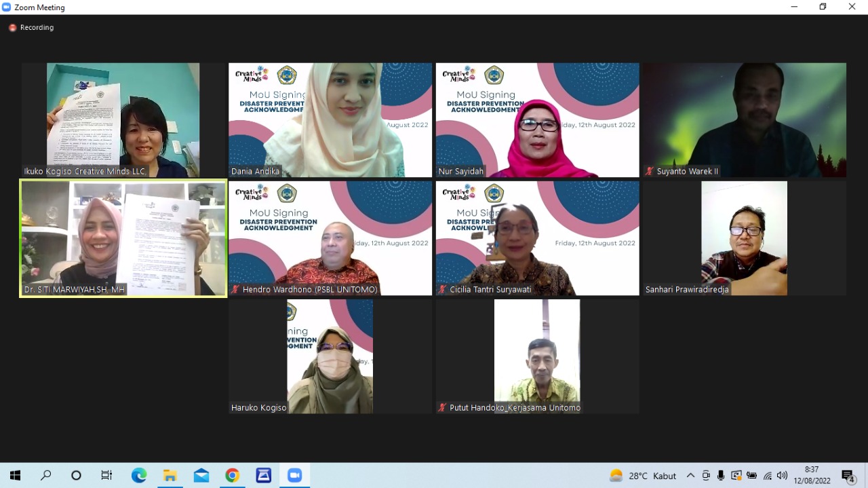This screenshot has height=488, width=868.
Task: Open the 28°C Kabut weather widget
Action: click(x=643, y=476)
